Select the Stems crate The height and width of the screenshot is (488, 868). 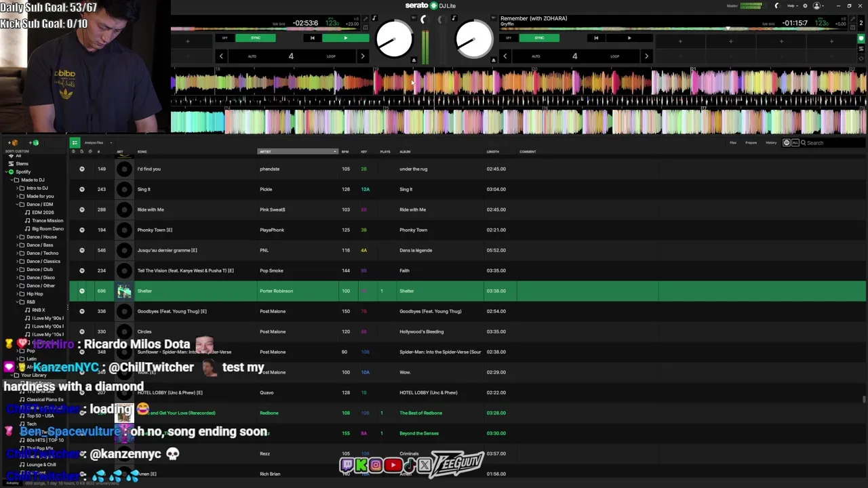(x=22, y=163)
